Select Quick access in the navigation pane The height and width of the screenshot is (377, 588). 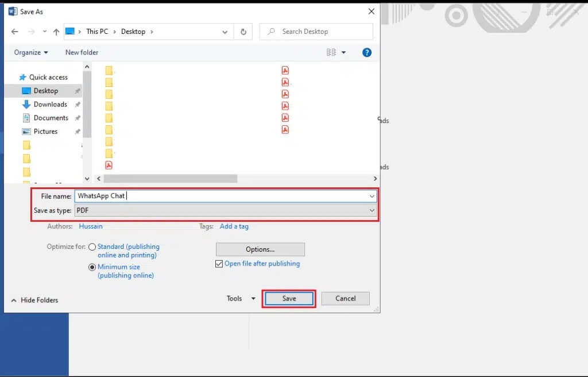[44, 77]
